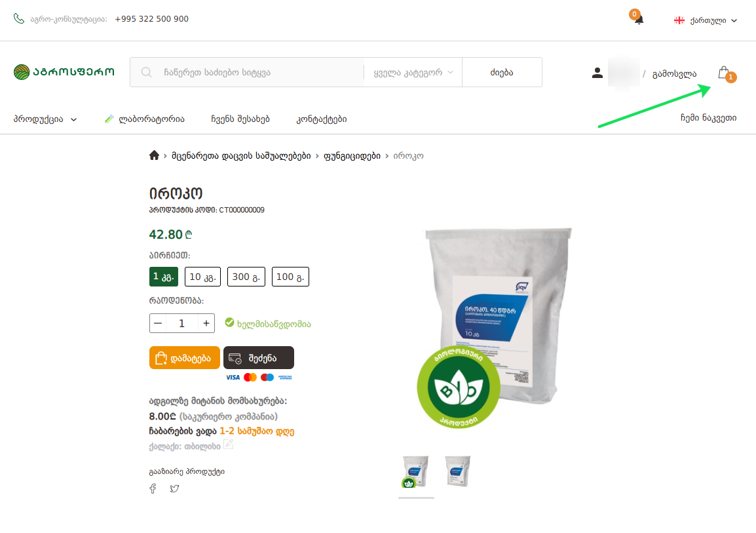The image size is (756, 533).
Task: Open the ქართული language dropdown
Action: click(x=706, y=21)
